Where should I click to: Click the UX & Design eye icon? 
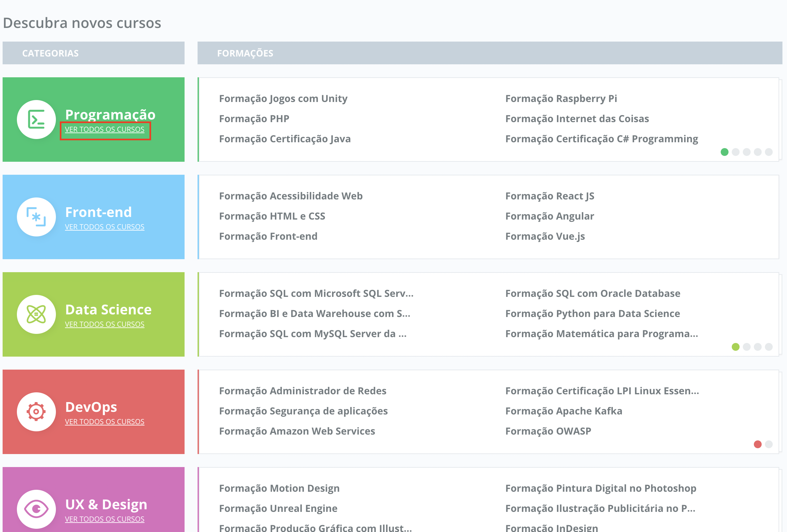[x=36, y=509]
